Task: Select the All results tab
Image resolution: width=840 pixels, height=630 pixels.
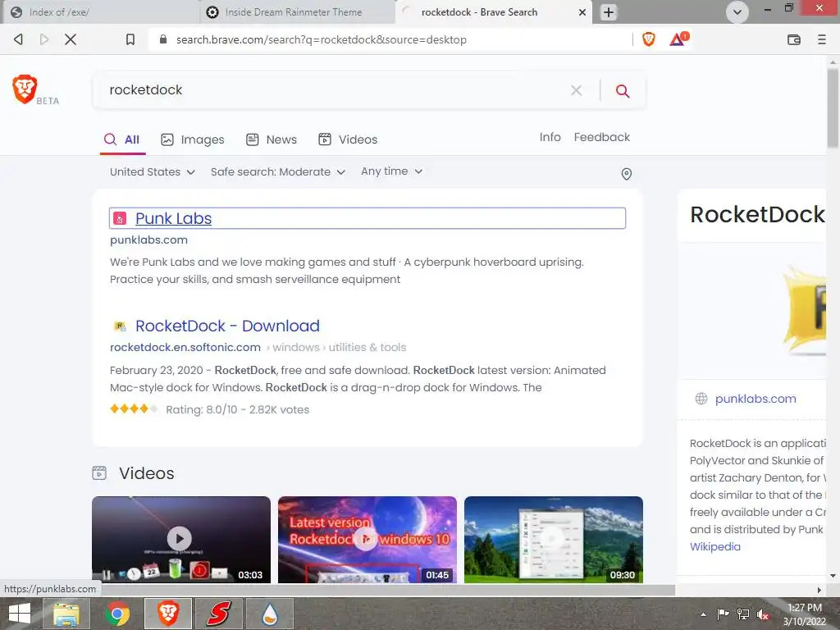Action: [122, 139]
